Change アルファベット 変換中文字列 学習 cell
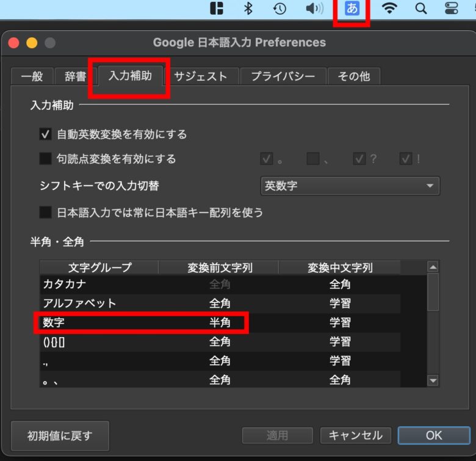 click(x=340, y=303)
